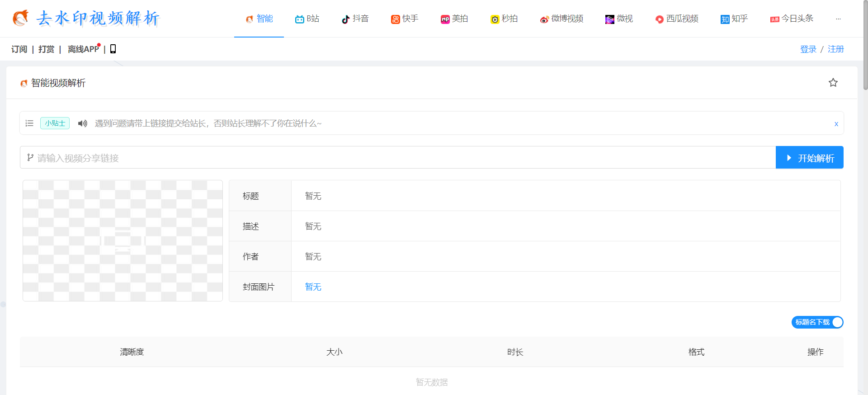Click the 开始解析 button
The height and width of the screenshot is (395, 868).
pyautogui.click(x=810, y=157)
